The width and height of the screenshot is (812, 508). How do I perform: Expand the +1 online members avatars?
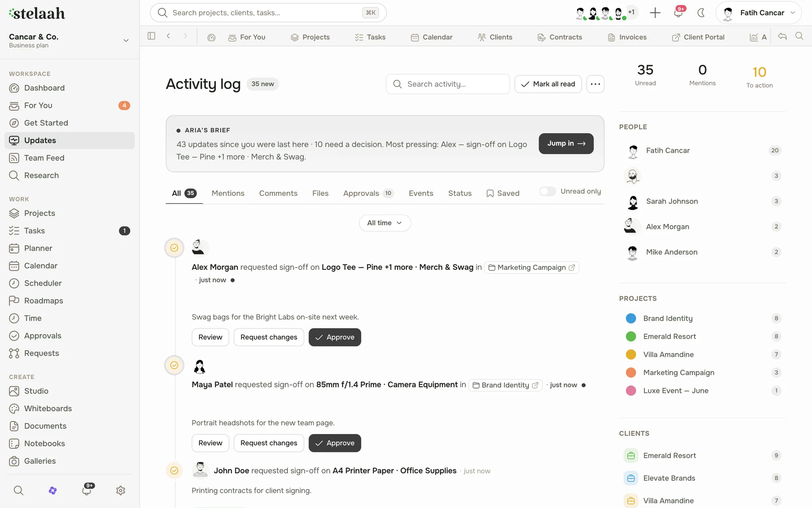[x=631, y=12]
